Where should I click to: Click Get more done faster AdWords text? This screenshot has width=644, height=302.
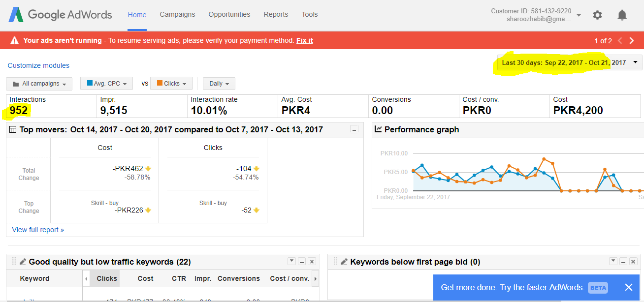click(x=513, y=287)
